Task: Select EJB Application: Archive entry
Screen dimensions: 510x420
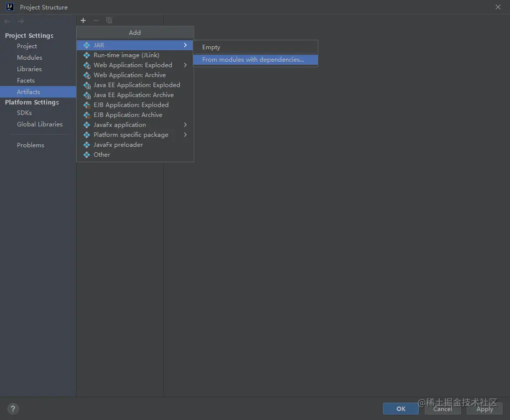Action: 135,115
